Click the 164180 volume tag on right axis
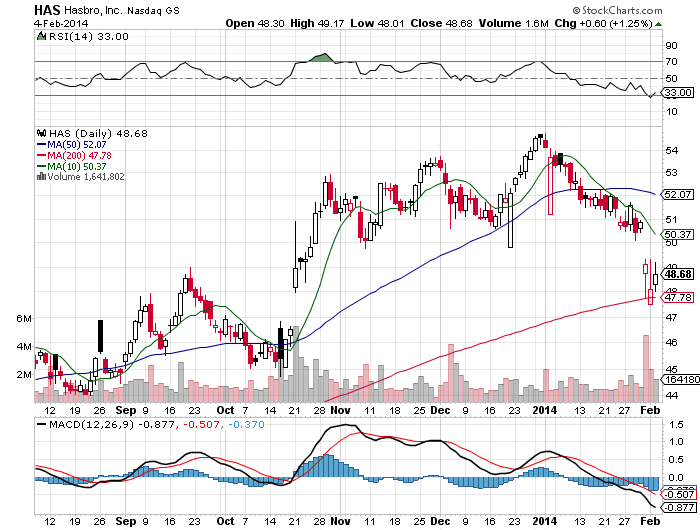The height and width of the screenshot is (530, 700). pyautogui.click(x=681, y=379)
